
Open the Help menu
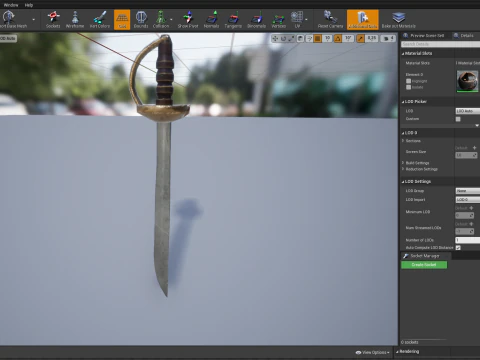(29, 5)
